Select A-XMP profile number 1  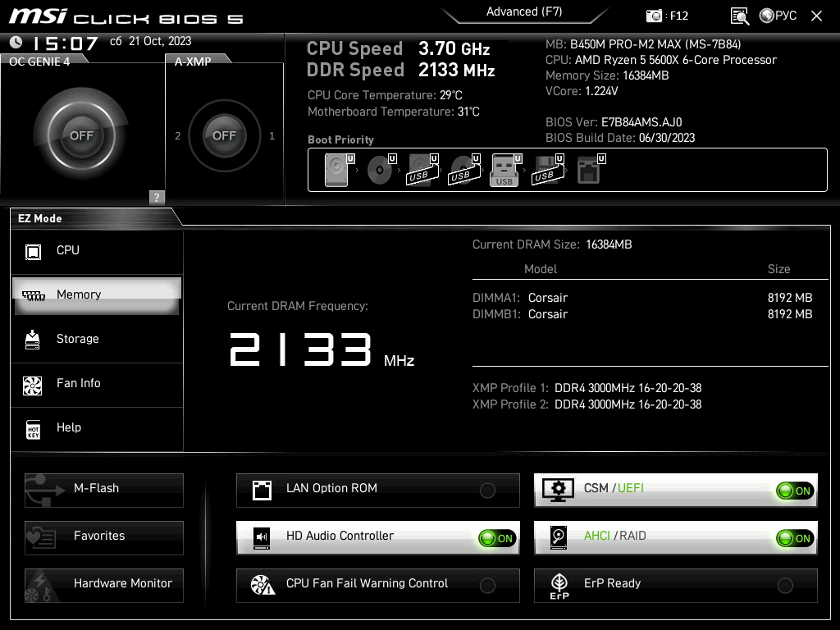click(x=272, y=136)
